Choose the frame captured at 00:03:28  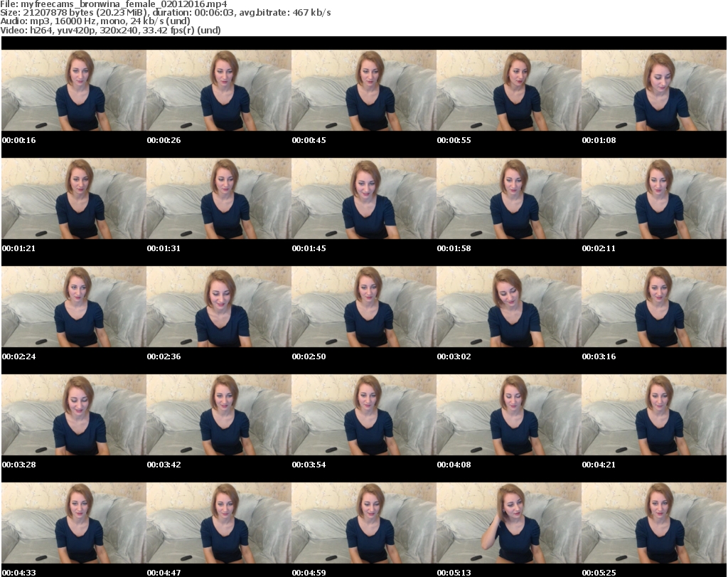[x=74, y=415]
